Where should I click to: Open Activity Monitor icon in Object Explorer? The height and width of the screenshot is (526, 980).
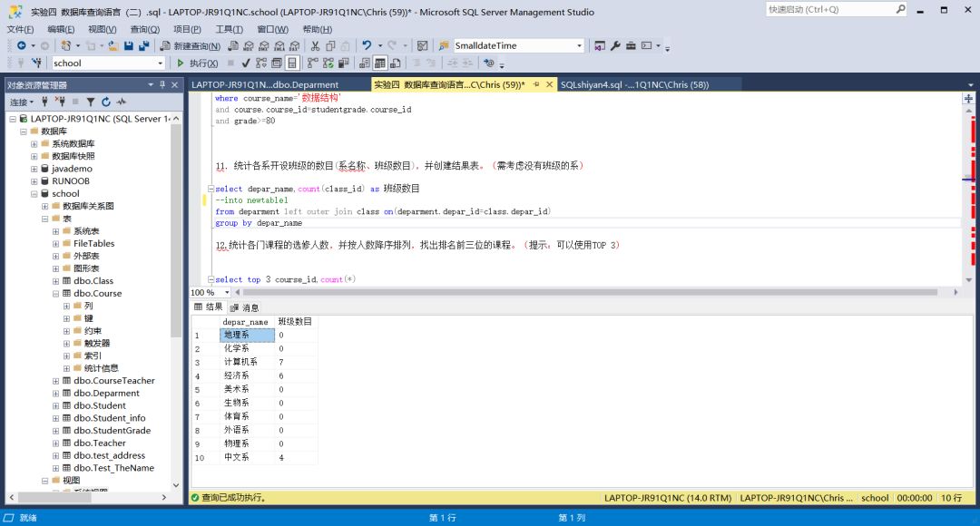(122, 102)
